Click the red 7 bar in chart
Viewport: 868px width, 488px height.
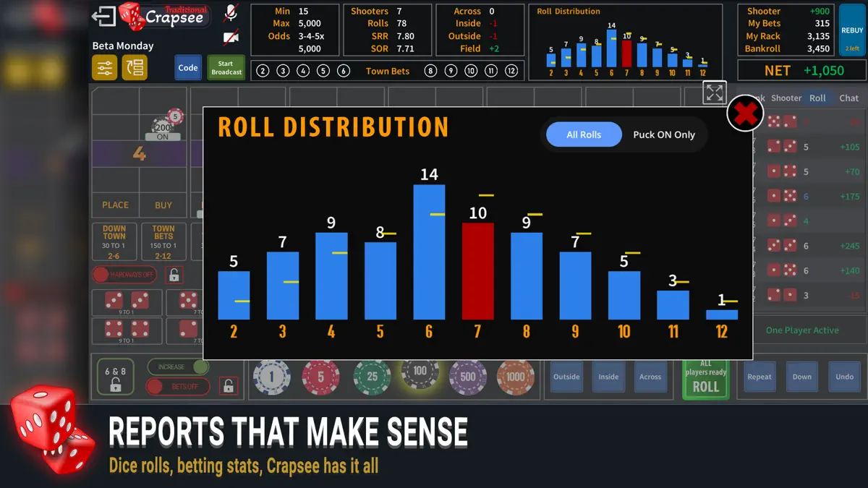coord(478,271)
